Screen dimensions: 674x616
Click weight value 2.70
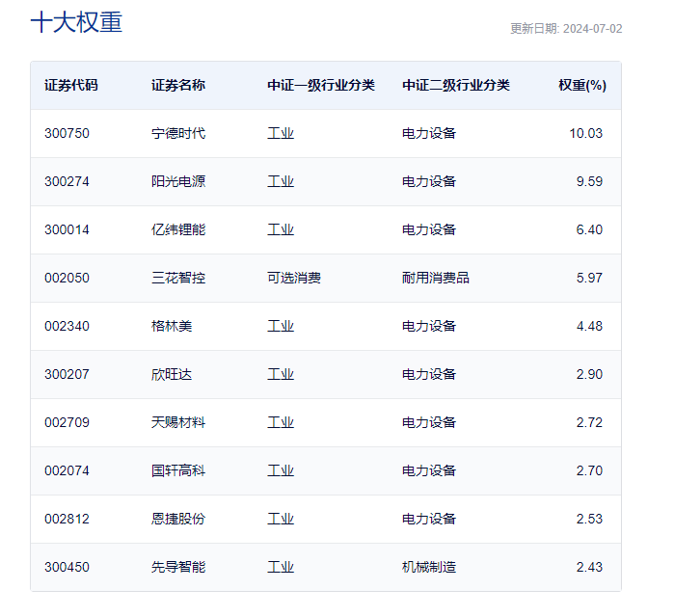[589, 470]
